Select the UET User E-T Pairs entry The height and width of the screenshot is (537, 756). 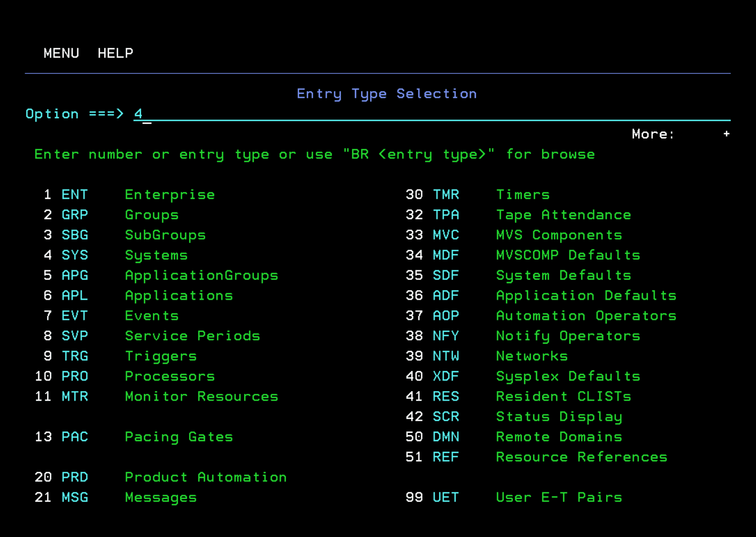coord(446,497)
